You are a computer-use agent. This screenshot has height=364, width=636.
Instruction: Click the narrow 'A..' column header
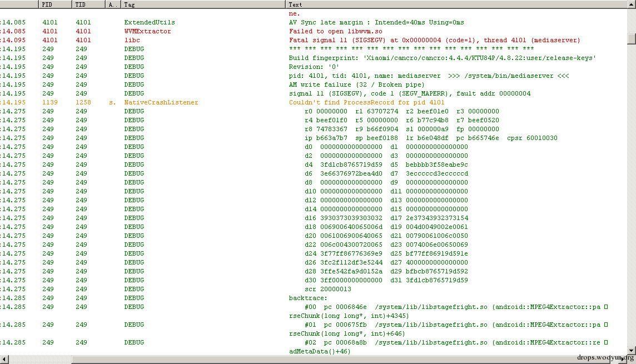pos(113,4)
